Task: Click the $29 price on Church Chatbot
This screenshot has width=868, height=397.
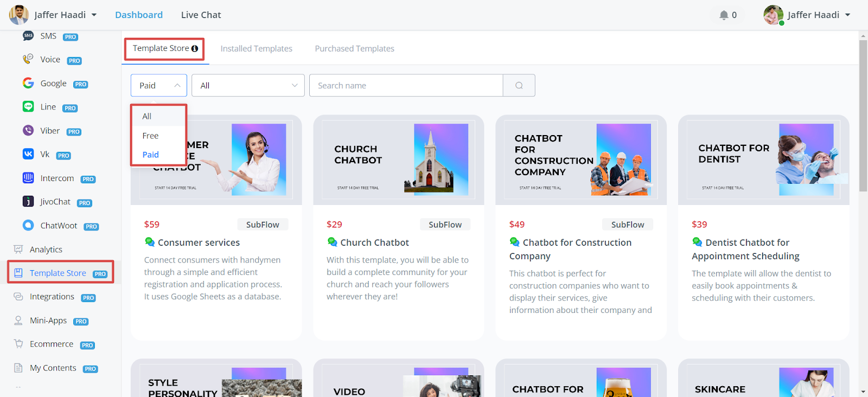Action: click(334, 225)
